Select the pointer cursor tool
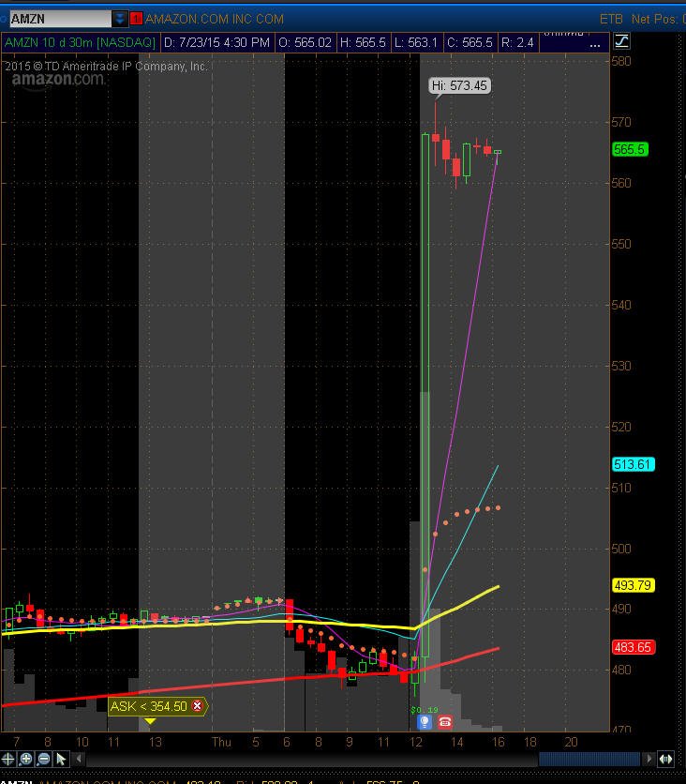 (61, 759)
